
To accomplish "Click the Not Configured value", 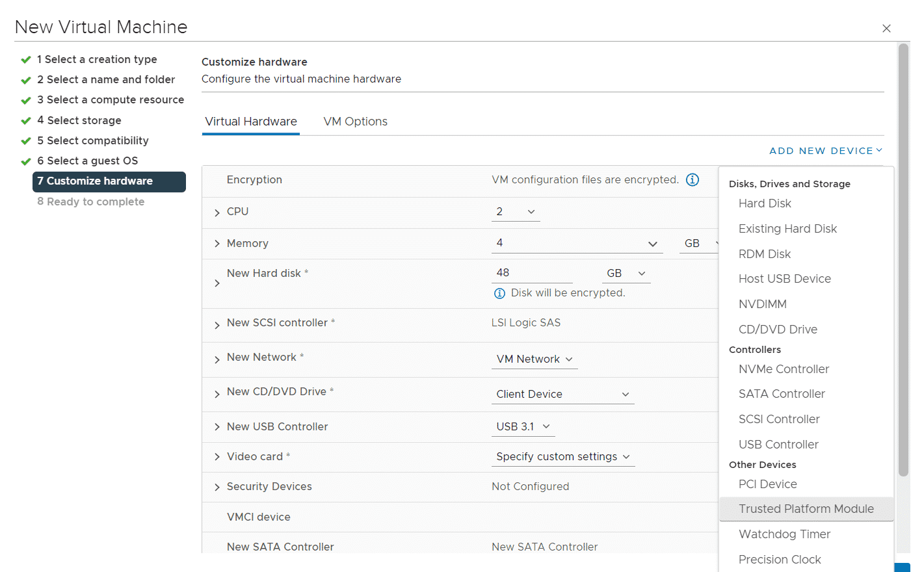I will click(531, 487).
